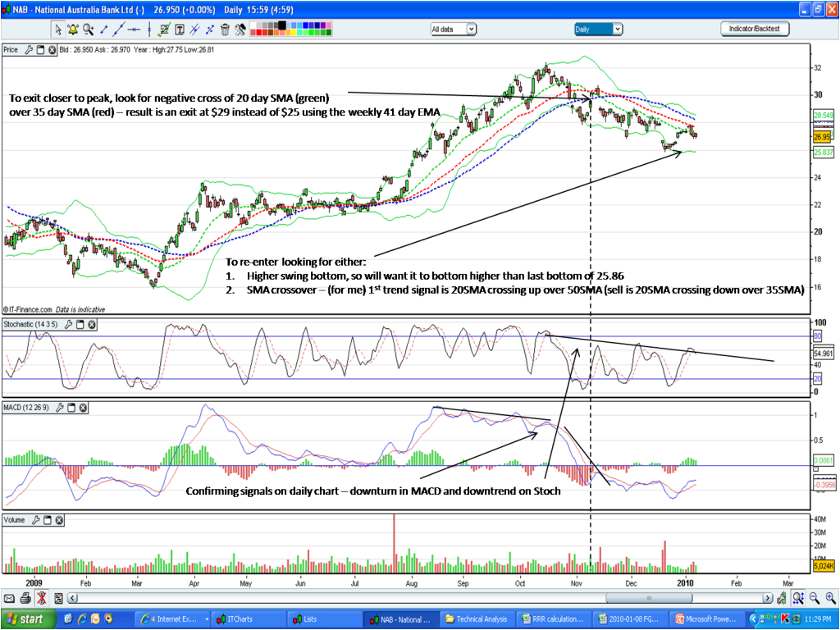Select the parallel lines channel tool
This screenshot has width=840, height=630.
click(x=194, y=30)
